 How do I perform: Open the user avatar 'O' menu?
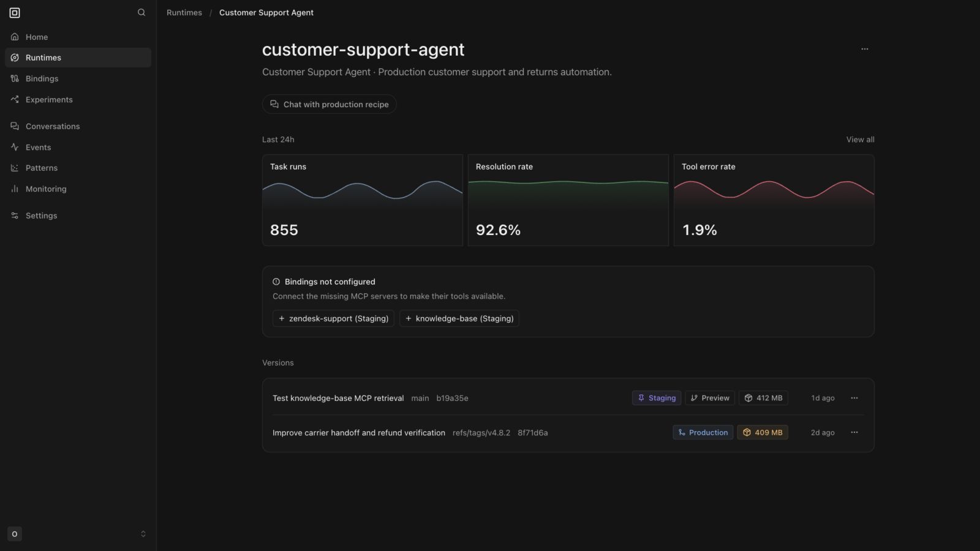[x=15, y=534]
